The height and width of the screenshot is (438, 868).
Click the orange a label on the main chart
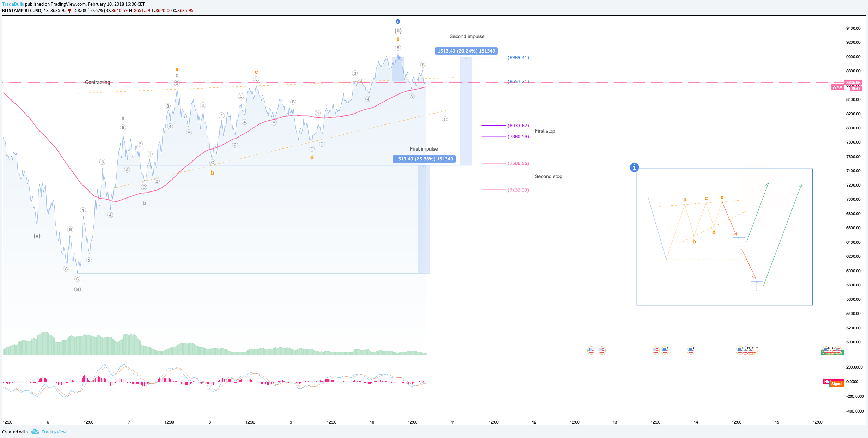(x=177, y=69)
